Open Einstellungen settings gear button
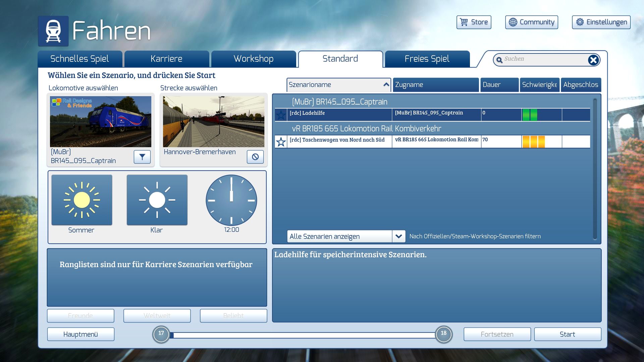The width and height of the screenshot is (644, 362). point(601,22)
